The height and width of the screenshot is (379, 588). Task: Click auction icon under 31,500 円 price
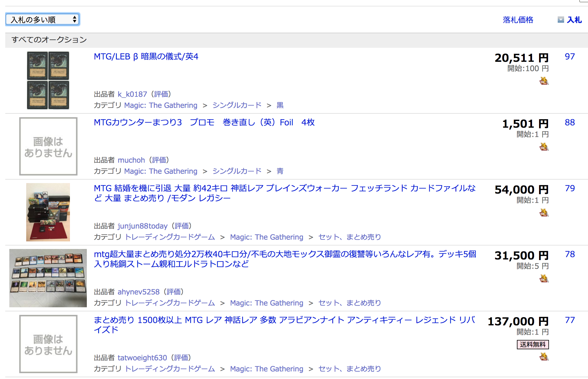click(544, 278)
